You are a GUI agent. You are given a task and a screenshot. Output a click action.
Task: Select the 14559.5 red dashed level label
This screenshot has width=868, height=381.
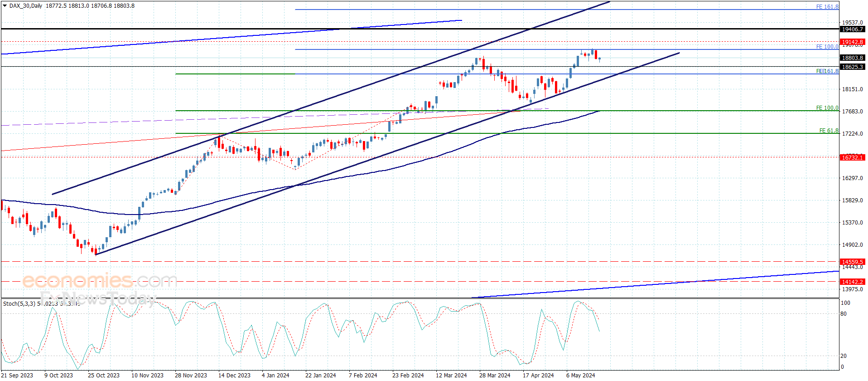click(x=852, y=262)
